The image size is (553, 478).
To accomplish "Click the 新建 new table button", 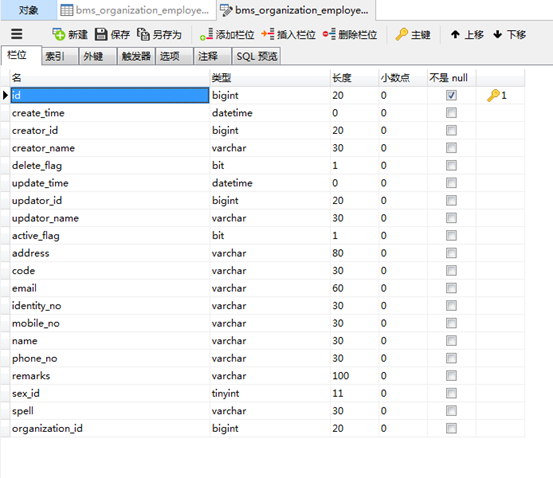I will tap(70, 34).
